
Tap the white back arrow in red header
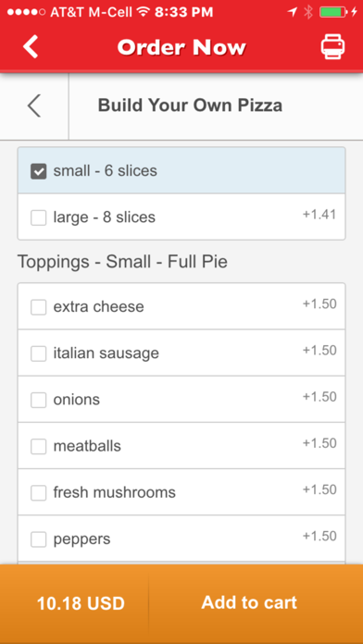(x=31, y=46)
